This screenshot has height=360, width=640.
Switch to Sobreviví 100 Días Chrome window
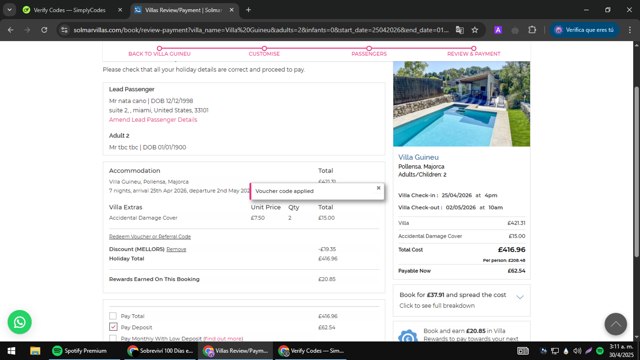(x=160, y=351)
